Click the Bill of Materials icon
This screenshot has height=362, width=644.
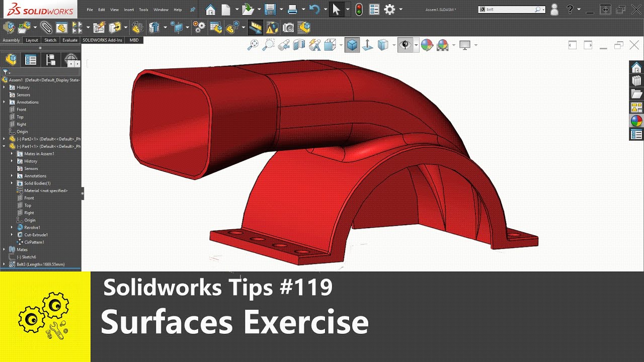point(216,28)
